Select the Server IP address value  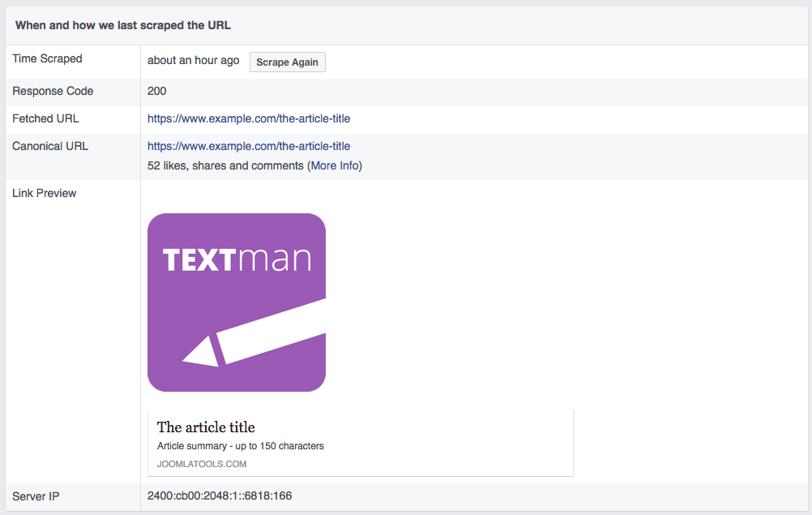click(x=220, y=496)
